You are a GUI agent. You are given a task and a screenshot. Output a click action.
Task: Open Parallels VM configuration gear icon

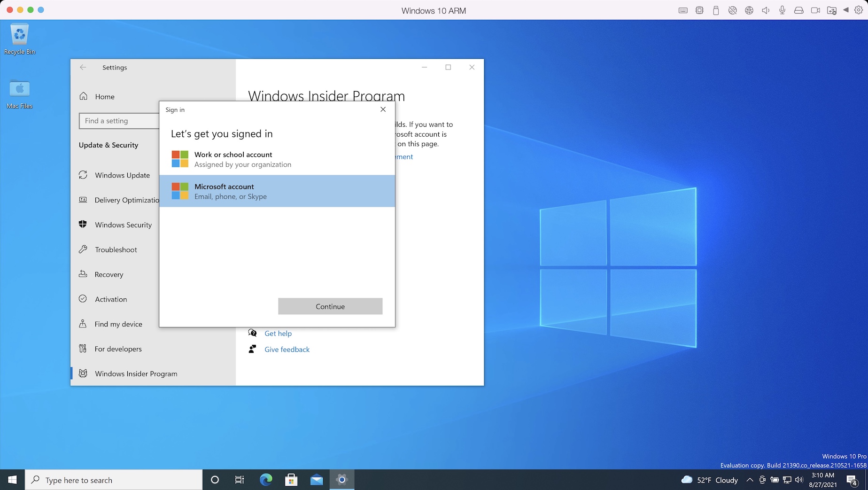pos(859,10)
